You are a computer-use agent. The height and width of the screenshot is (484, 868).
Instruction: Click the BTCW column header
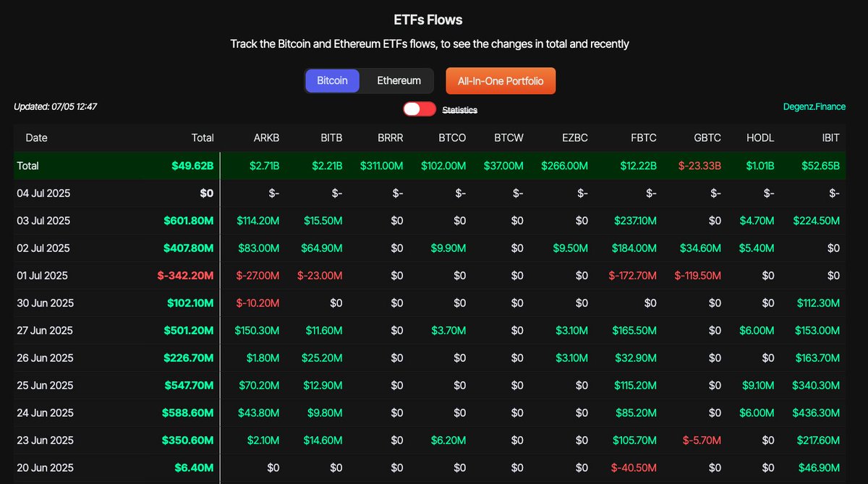click(509, 137)
